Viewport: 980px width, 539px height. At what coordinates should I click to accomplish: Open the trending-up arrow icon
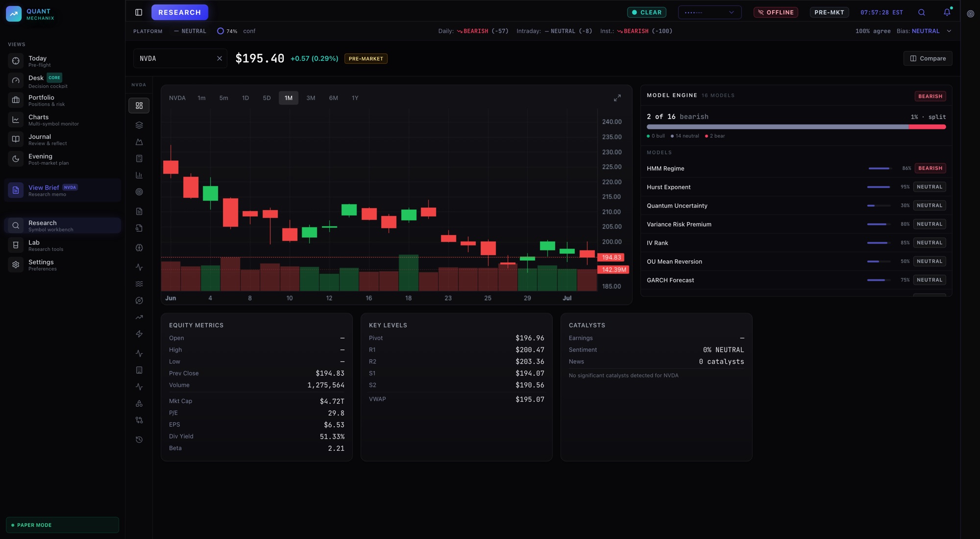[139, 317]
